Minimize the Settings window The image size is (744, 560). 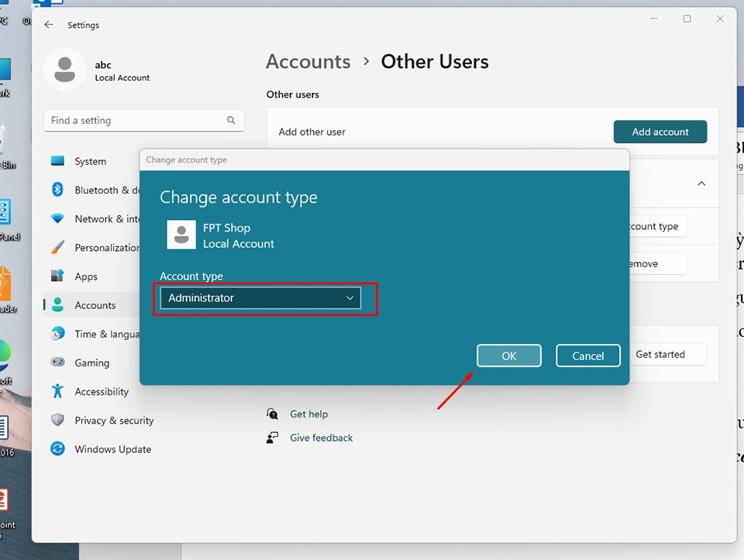[654, 19]
